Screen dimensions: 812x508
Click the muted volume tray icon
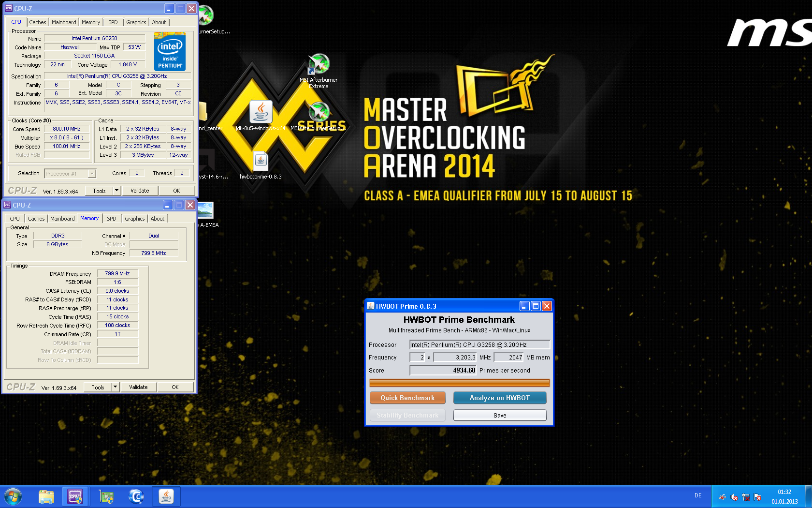click(x=734, y=497)
